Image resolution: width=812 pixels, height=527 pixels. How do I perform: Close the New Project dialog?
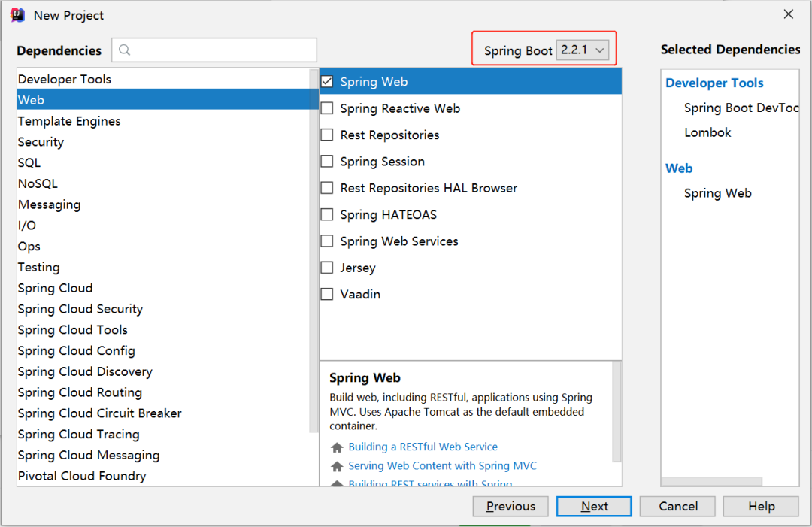tap(788, 14)
